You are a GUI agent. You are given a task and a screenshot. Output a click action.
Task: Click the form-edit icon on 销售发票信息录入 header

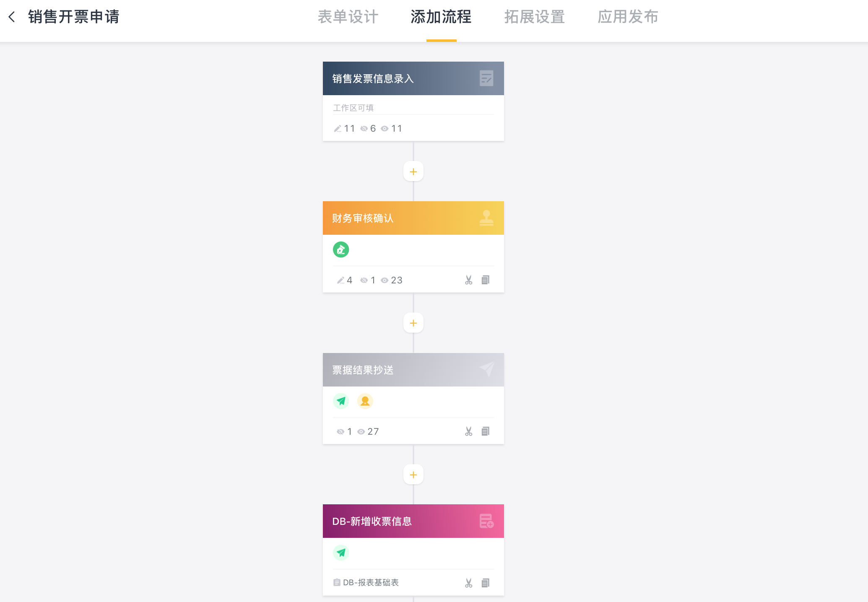(486, 78)
